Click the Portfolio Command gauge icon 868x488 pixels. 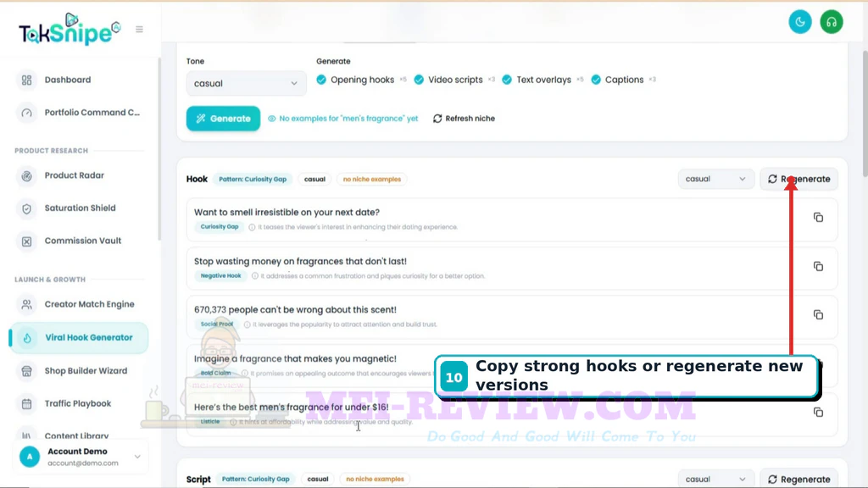(x=26, y=113)
